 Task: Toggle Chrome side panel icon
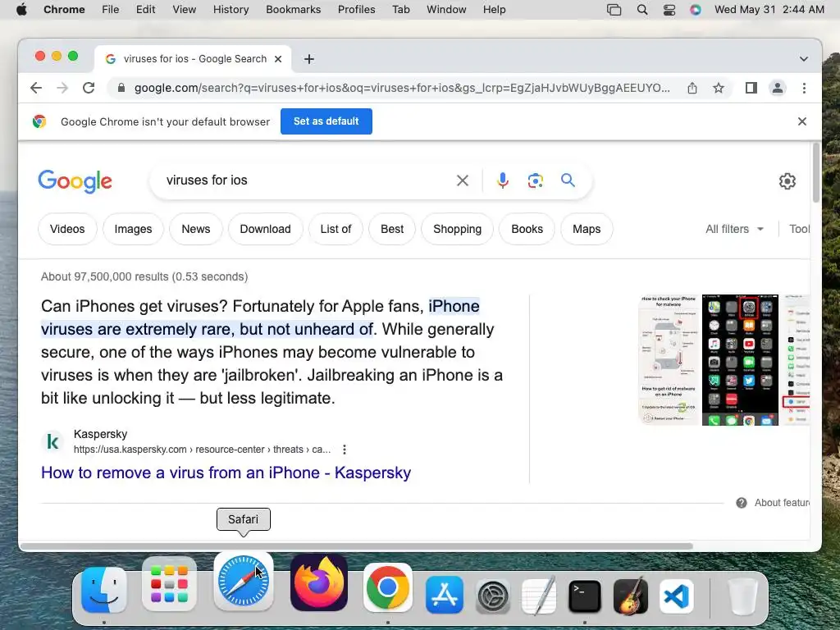coord(751,88)
